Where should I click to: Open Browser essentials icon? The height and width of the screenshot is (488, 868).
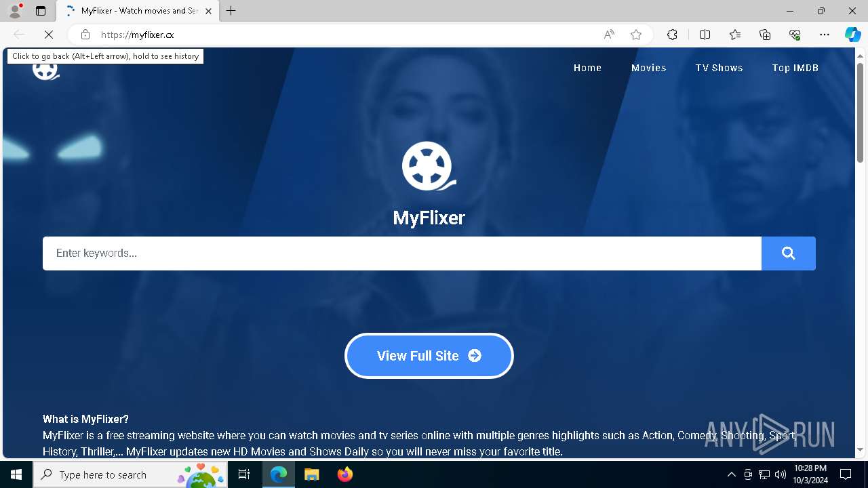click(795, 35)
